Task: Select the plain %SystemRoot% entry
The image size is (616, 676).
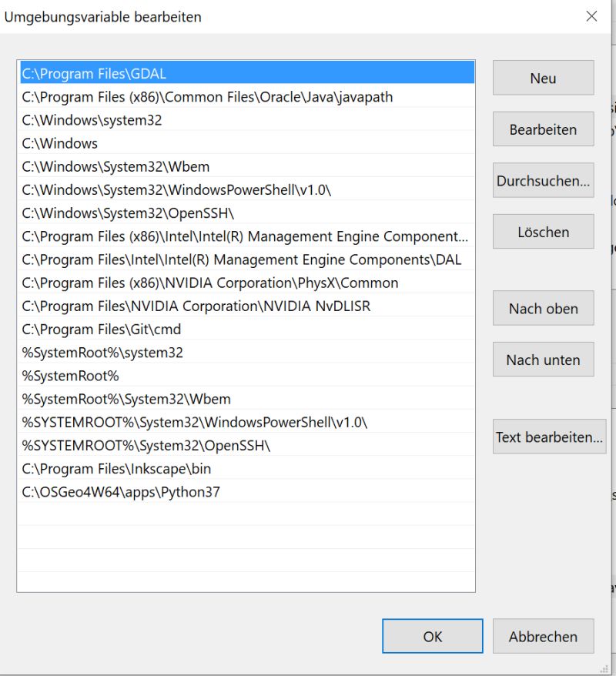Action: 247,376
